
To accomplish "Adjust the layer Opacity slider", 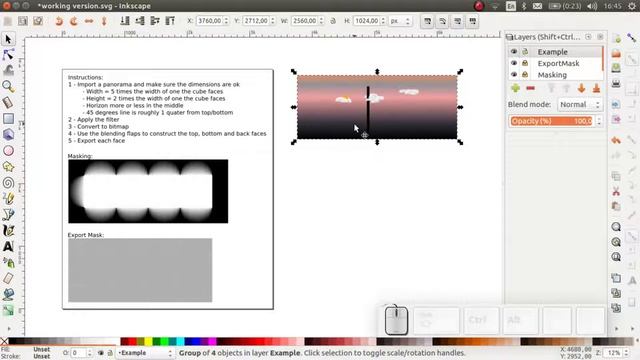I will pyautogui.click(x=551, y=121).
